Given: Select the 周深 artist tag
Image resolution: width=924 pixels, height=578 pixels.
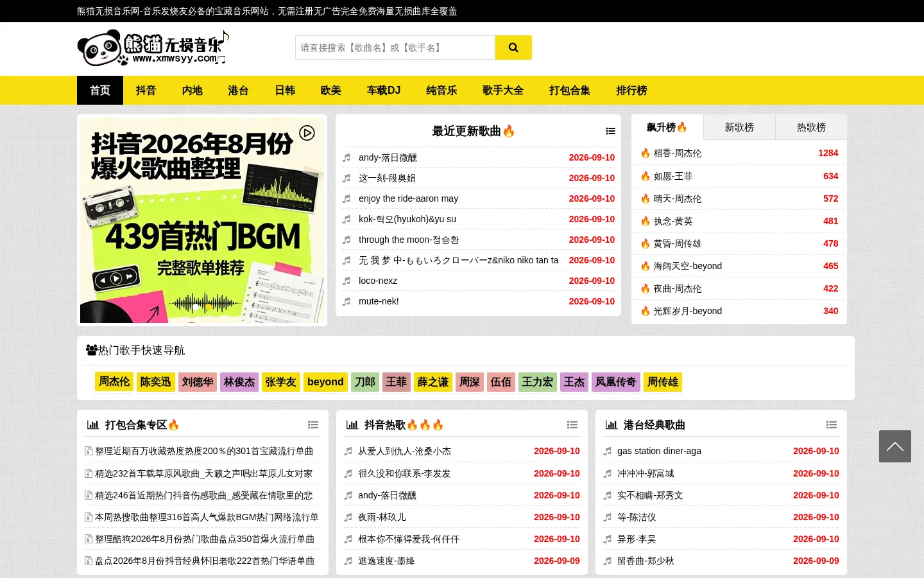Looking at the screenshot, I should (x=470, y=381).
